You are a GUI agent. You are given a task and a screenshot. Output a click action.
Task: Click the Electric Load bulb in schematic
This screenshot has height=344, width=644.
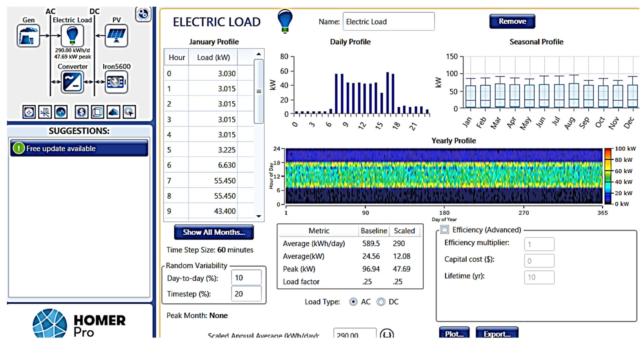[72, 36]
